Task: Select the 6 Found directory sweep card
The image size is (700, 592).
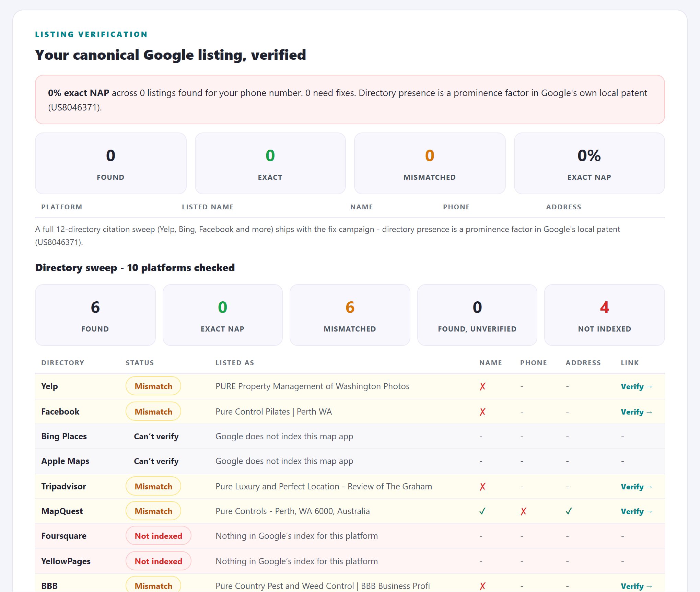Action: click(95, 315)
